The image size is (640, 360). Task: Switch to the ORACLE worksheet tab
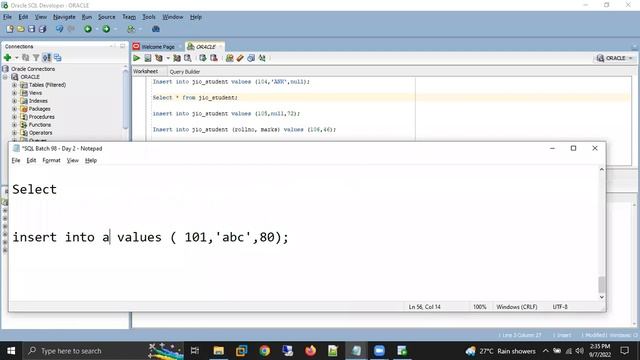pos(205,47)
